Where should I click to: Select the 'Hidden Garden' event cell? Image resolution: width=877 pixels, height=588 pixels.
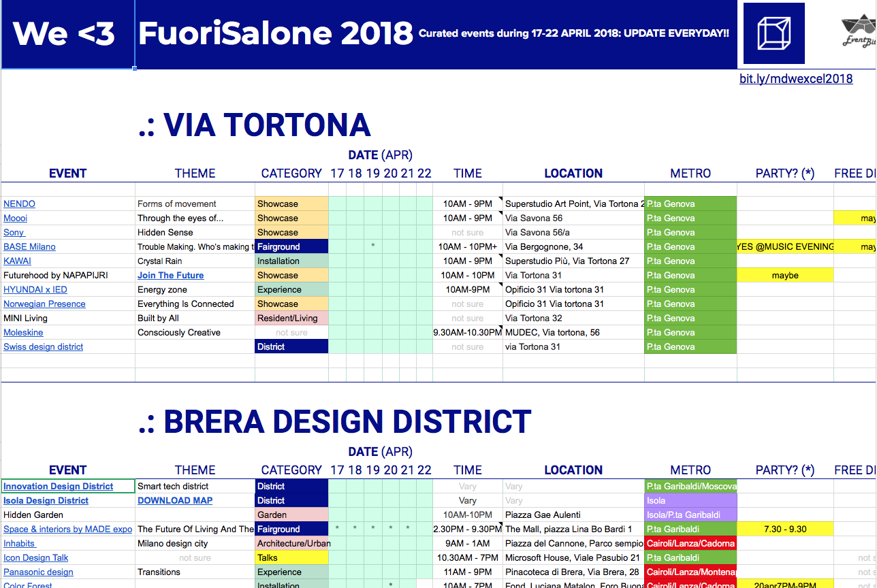(68, 514)
